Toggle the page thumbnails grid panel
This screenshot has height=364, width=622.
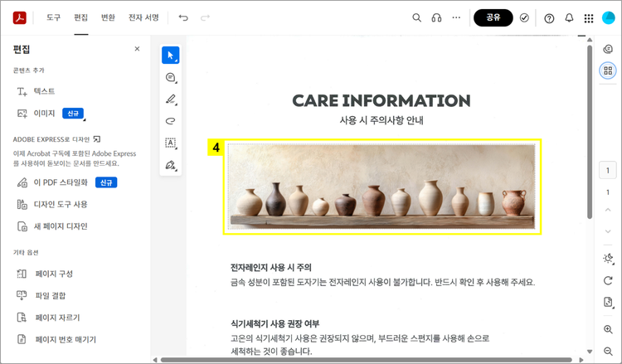(608, 70)
